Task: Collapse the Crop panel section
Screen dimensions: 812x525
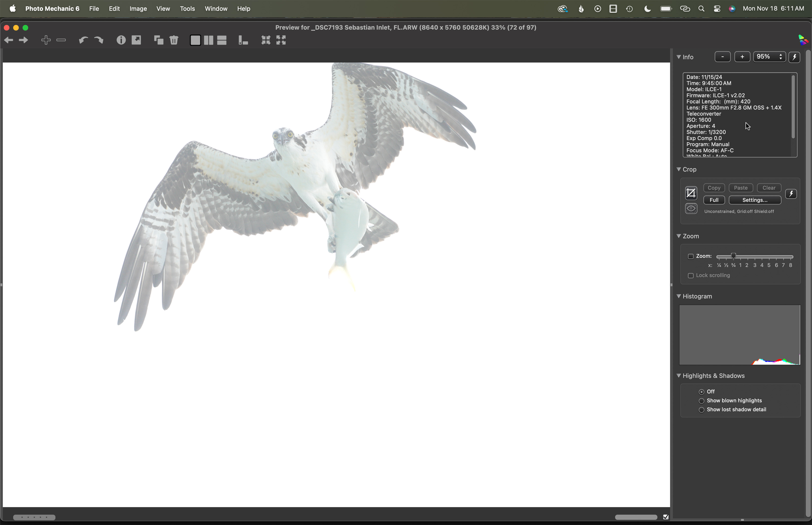Action: (679, 169)
